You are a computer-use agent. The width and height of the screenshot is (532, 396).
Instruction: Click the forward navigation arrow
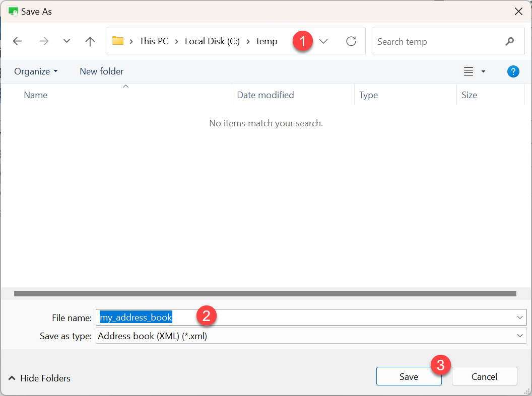tap(44, 41)
